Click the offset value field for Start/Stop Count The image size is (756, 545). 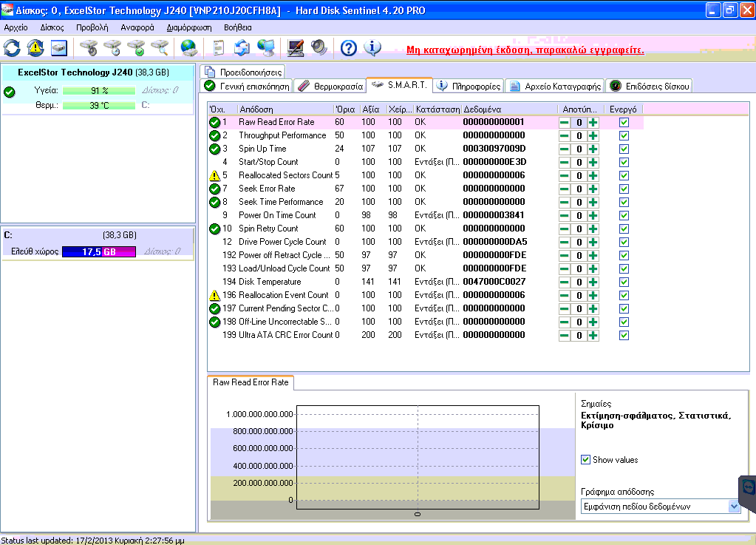pyautogui.click(x=579, y=163)
